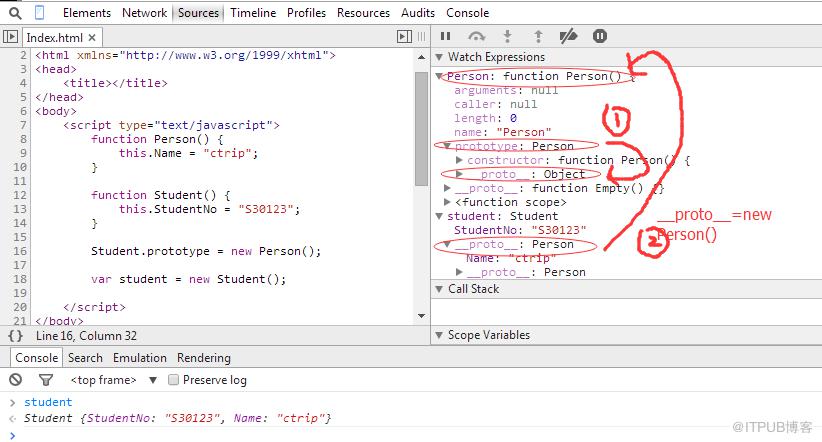Expand the constructor: function Person node

459,160
